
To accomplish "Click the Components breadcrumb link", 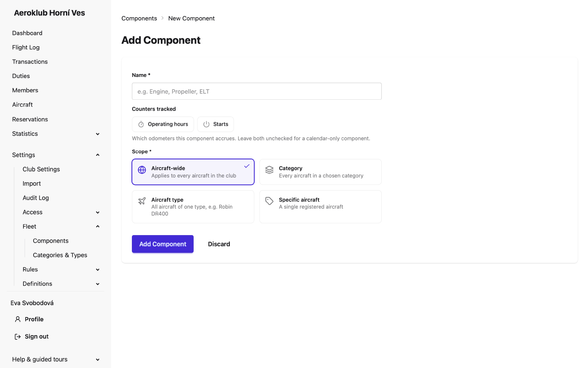I will coord(139,19).
